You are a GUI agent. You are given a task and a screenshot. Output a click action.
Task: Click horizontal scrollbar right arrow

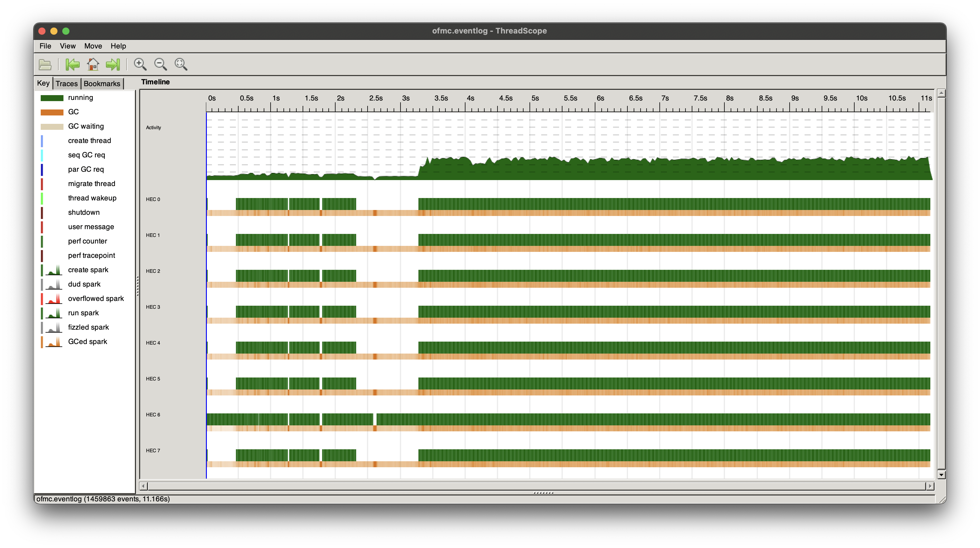point(930,486)
